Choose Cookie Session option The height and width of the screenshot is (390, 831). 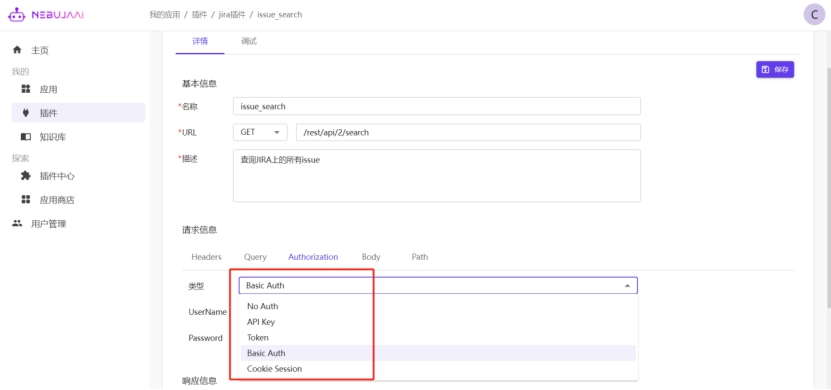pyautogui.click(x=438, y=369)
